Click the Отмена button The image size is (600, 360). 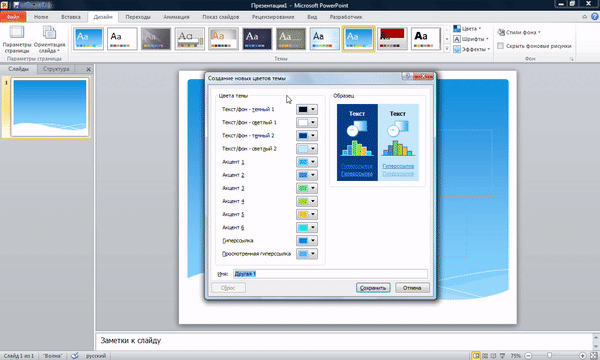tap(412, 288)
